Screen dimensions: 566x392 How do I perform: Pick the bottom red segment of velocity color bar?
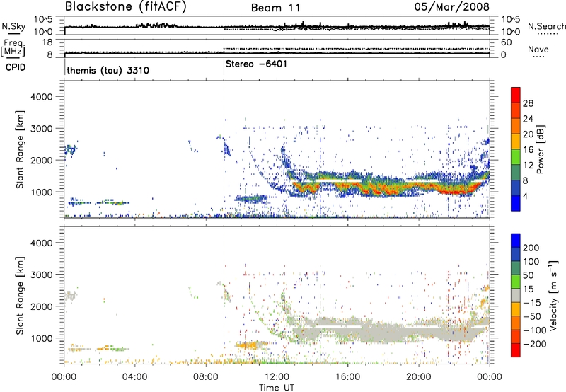[516, 350]
